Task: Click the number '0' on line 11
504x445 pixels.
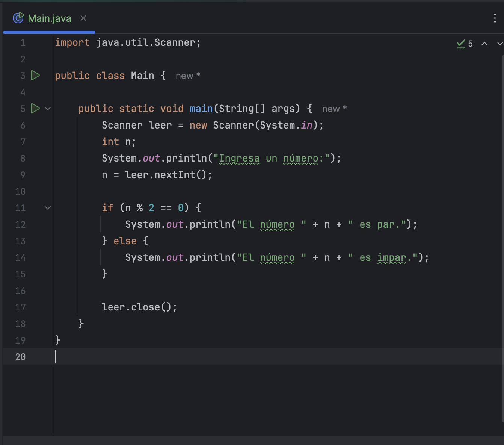Action: tap(181, 208)
